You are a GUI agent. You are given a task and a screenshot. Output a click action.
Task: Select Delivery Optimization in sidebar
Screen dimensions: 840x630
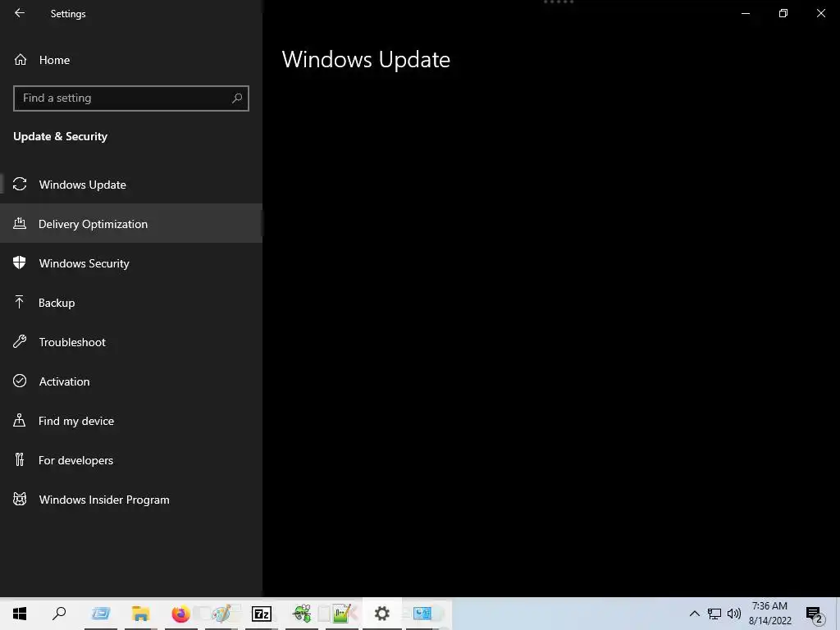(x=131, y=223)
